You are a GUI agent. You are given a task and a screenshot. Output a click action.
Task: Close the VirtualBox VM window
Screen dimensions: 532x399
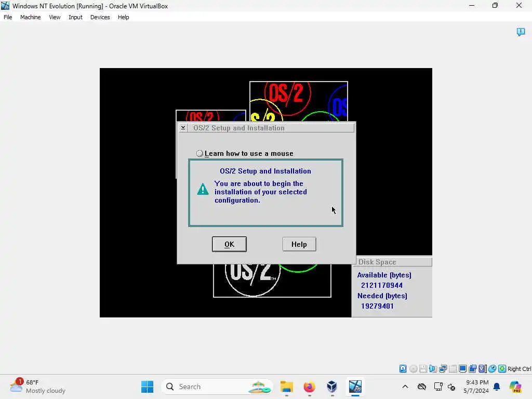point(519,6)
